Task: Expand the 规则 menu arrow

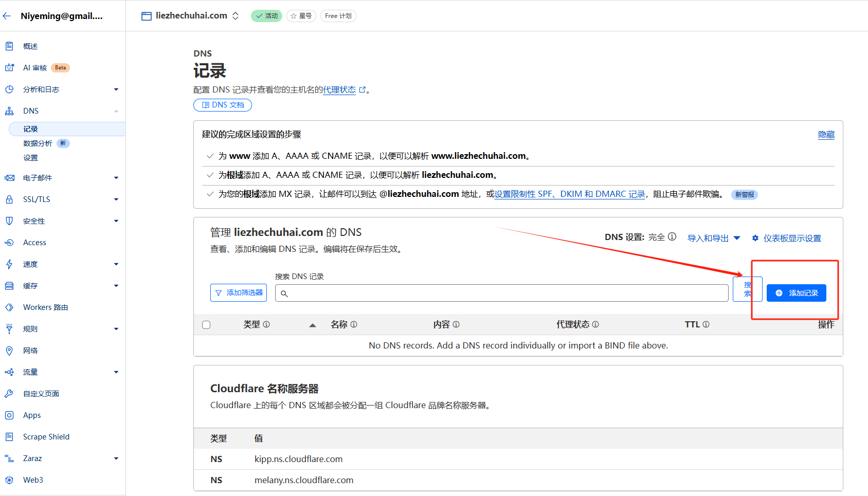Action: [x=116, y=329]
